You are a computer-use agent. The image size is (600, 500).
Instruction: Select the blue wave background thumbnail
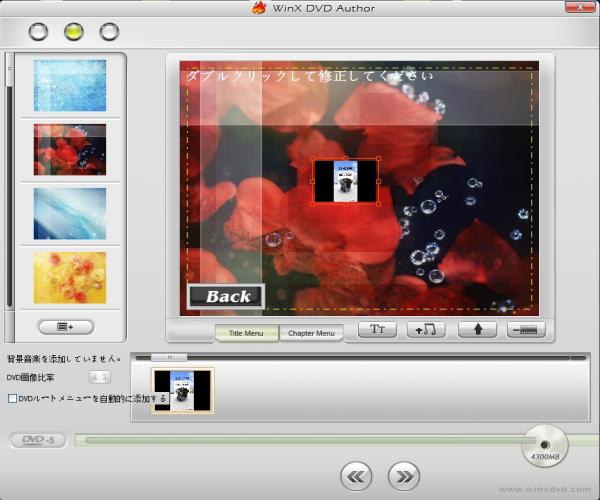(70, 213)
